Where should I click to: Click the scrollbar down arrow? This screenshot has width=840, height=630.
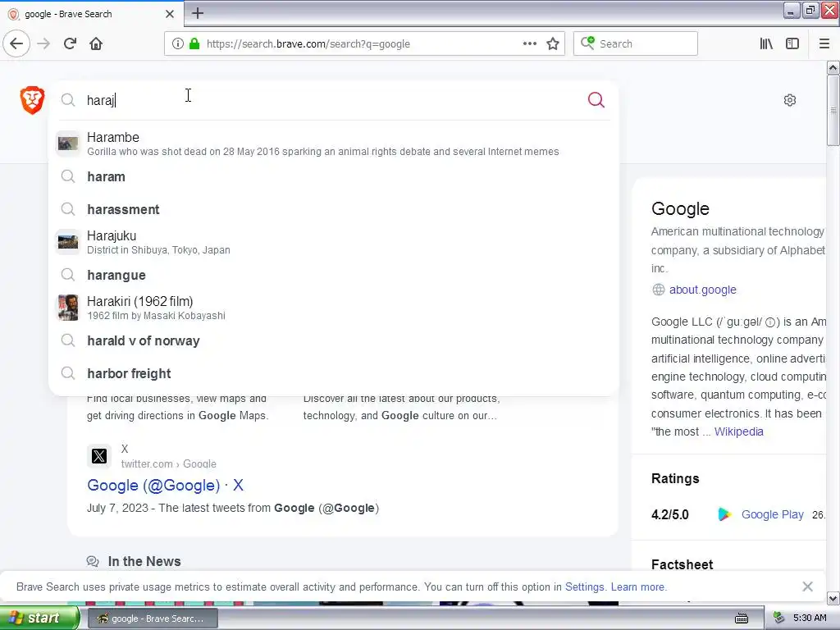coord(833,598)
